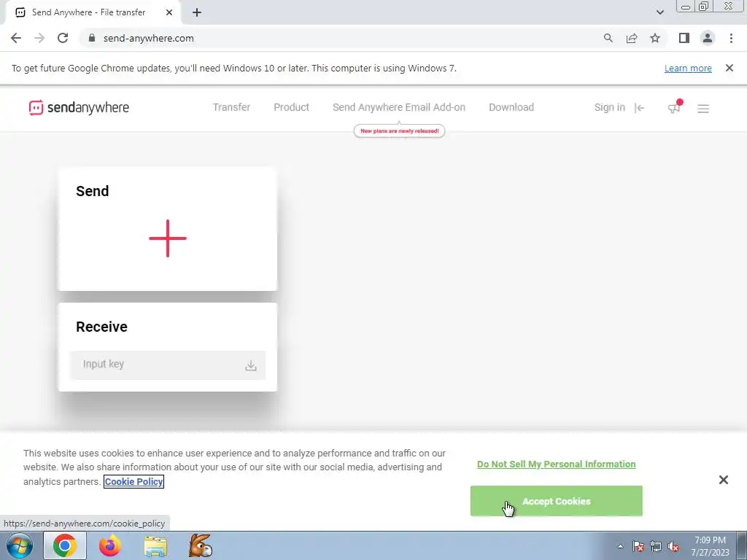Open the eMule donkey taskbar icon

(x=201, y=545)
